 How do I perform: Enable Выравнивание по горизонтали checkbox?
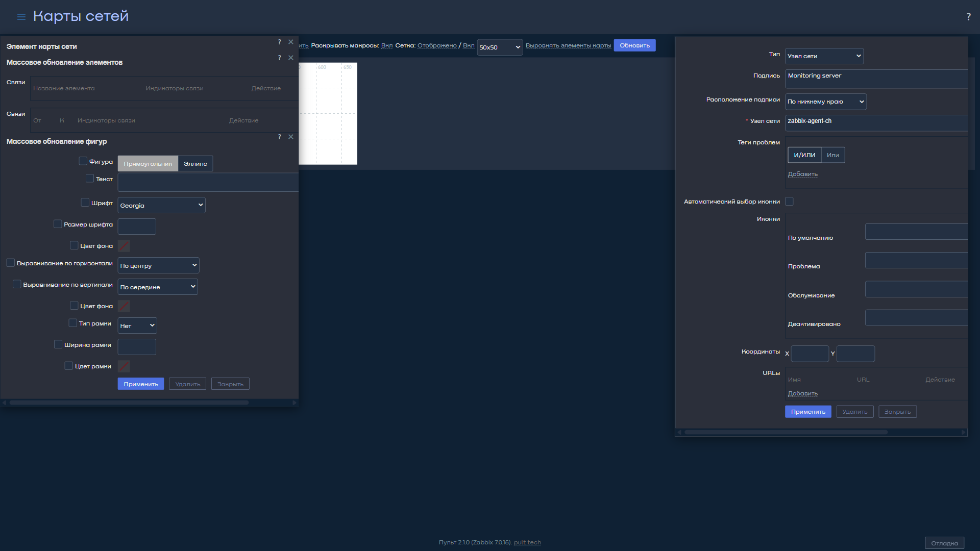click(11, 263)
